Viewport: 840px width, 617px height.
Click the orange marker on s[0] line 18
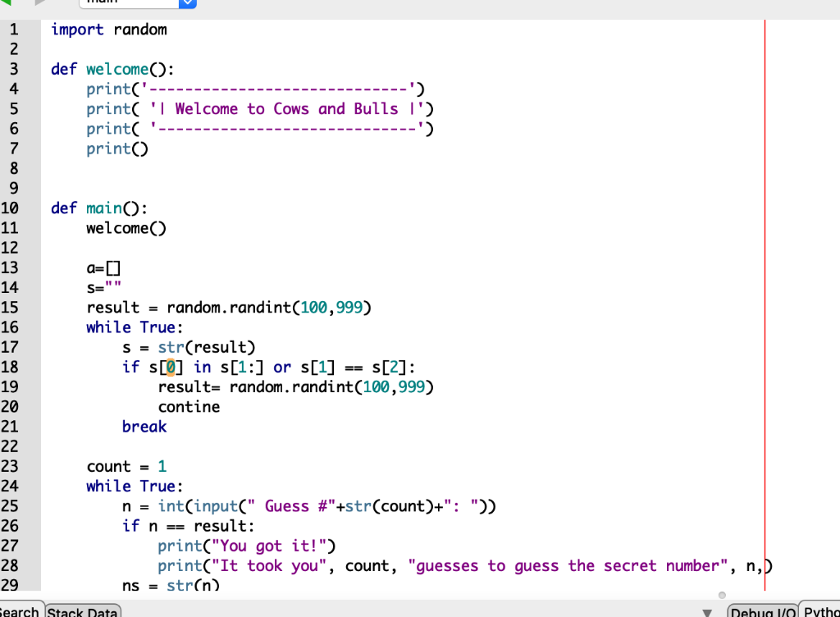[169, 367]
